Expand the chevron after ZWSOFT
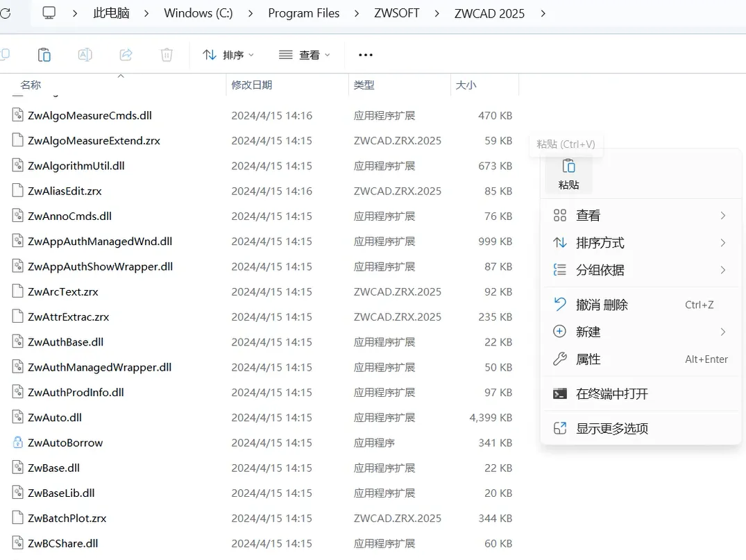Image resolution: width=746 pixels, height=560 pixels. click(436, 13)
